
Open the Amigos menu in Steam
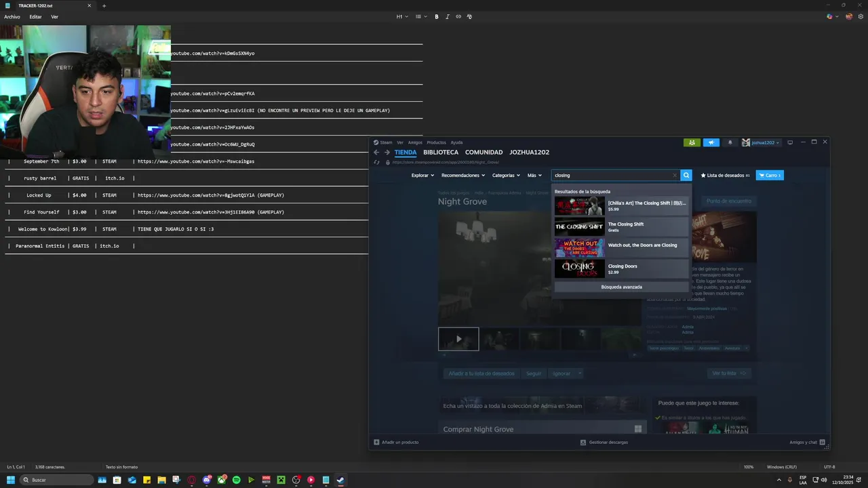[x=415, y=142]
